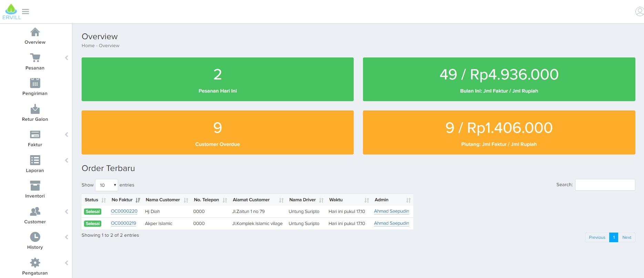The image size is (644, 278).
Task: Open Pengiriman calendar icon
Action: (35, 83)
